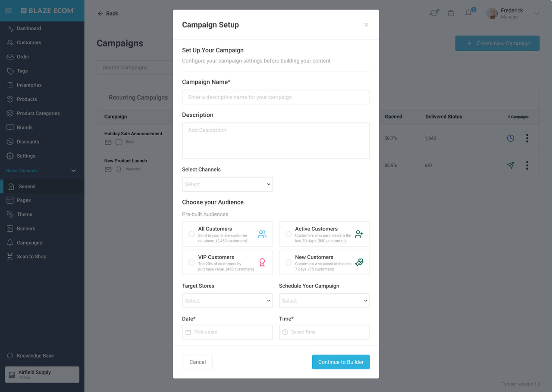Click send icon for New Product Launch
Screen dimensions: 552x392
pyautogui.click(x=511, y=165)
